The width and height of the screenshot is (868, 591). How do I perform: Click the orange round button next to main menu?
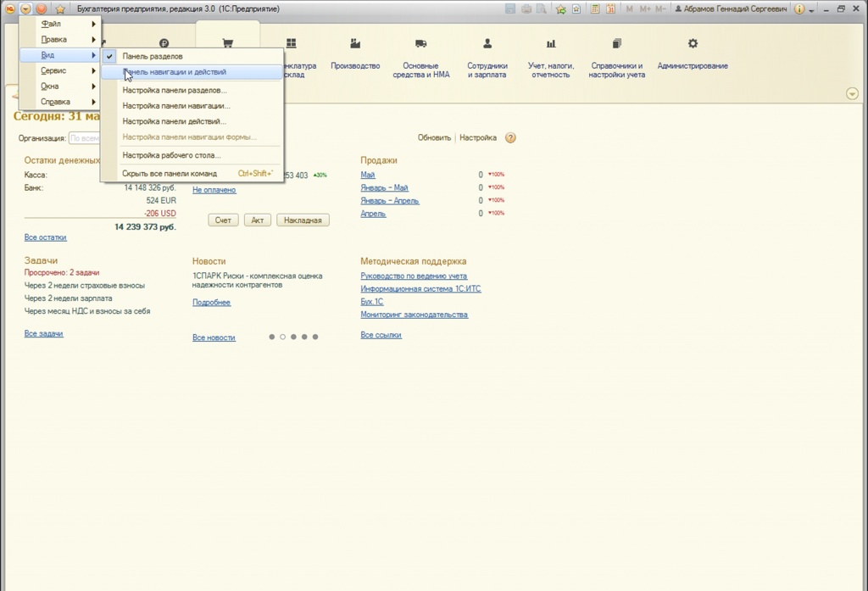pos(42,8)
